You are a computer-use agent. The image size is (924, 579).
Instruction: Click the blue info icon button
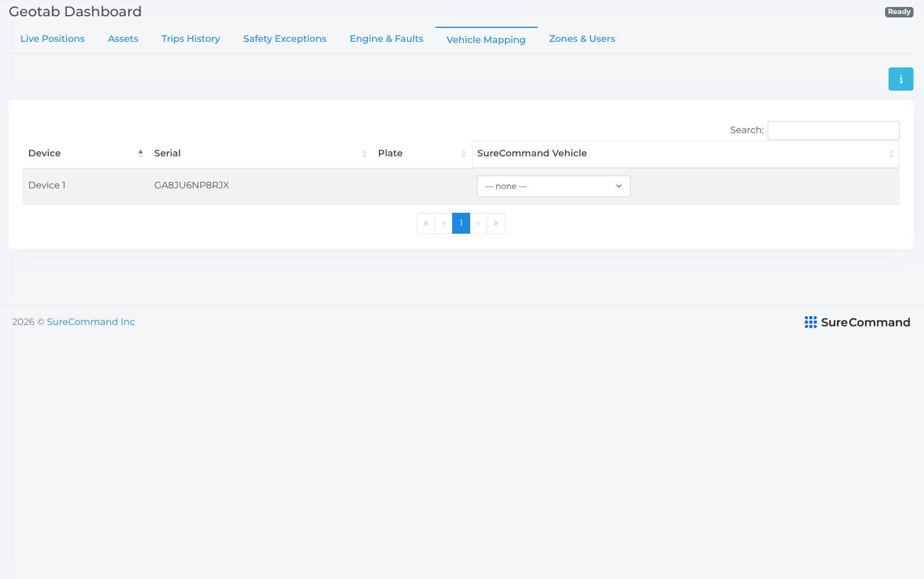click(x=901, y=79)
